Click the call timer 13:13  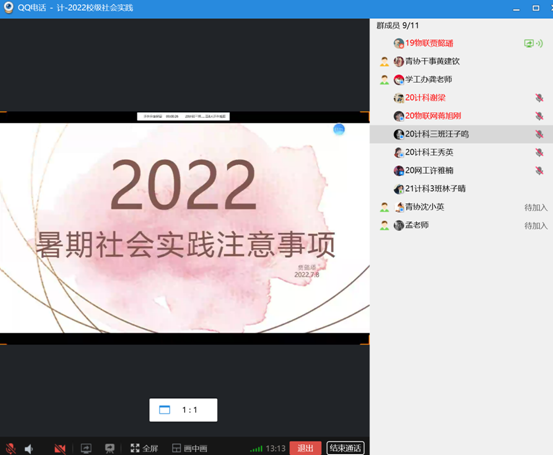coord(275,448)
